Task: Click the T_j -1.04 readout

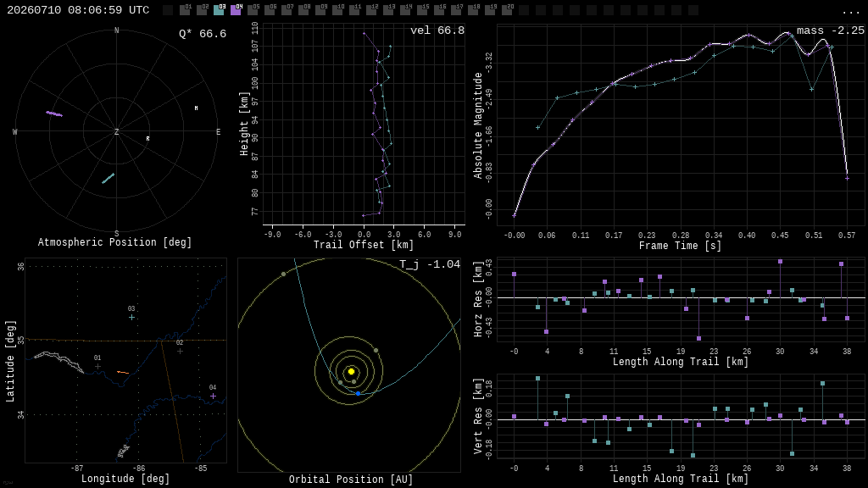Action: (x=430, y=264)
